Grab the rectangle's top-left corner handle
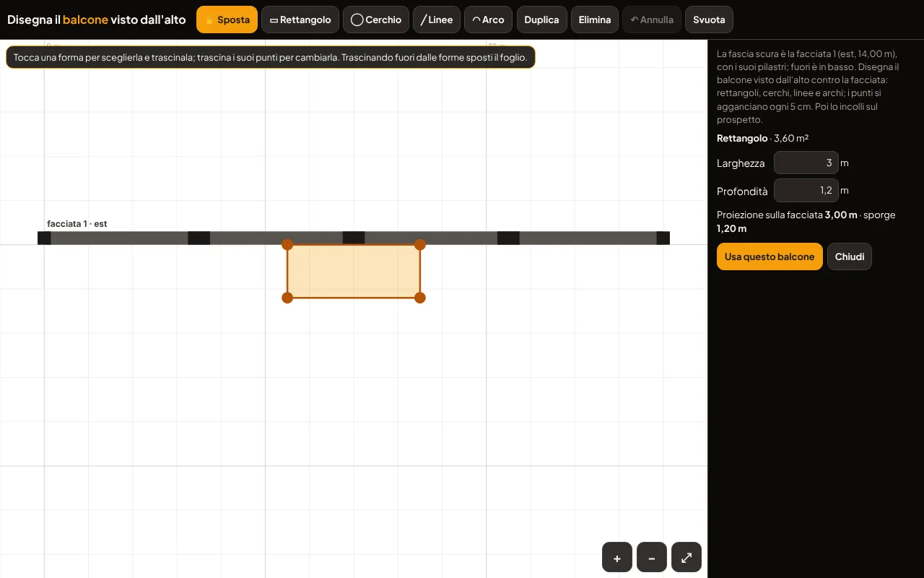Screen dimensions: 924x578 tap(287, 245)
